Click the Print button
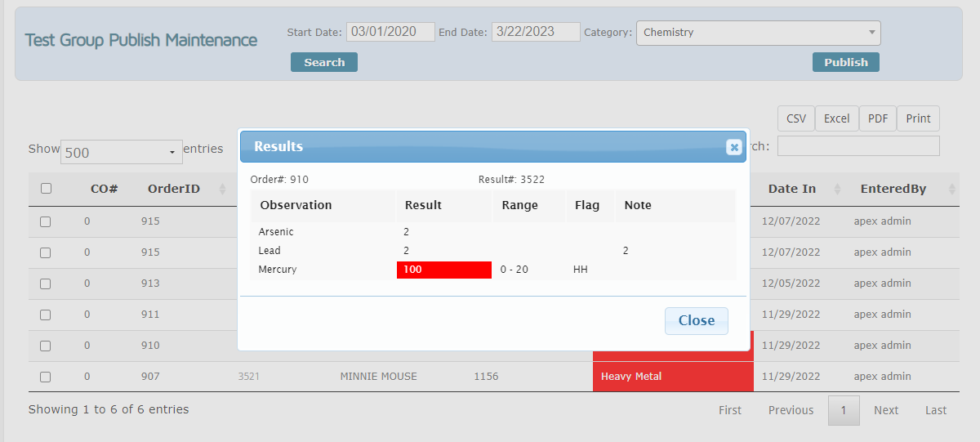980x442 pixels. coord(918,118)
